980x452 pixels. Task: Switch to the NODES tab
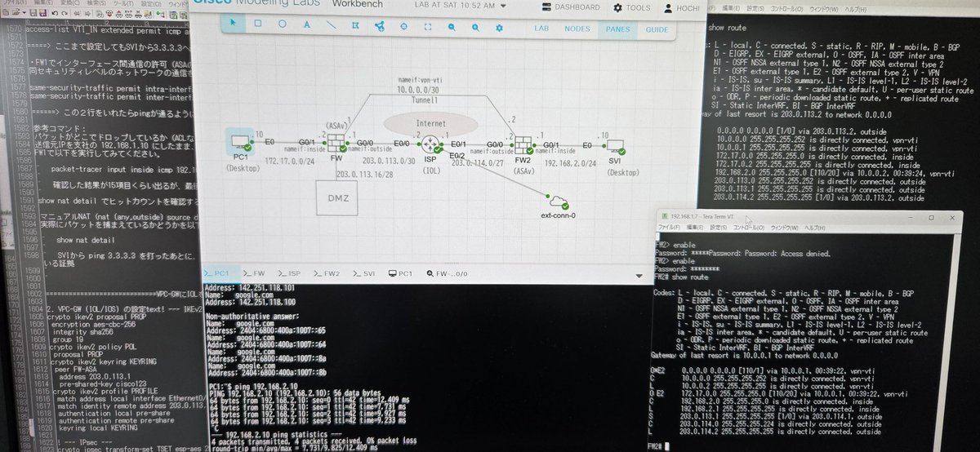pos(577,29)
